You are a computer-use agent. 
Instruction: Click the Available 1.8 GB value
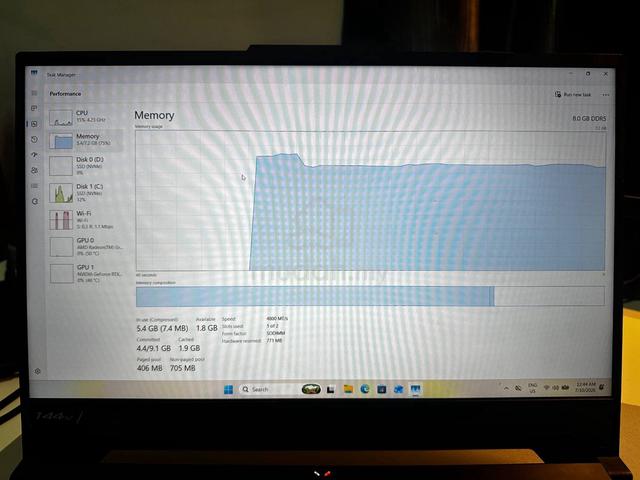pyautogui.click(x=207, y=328)
